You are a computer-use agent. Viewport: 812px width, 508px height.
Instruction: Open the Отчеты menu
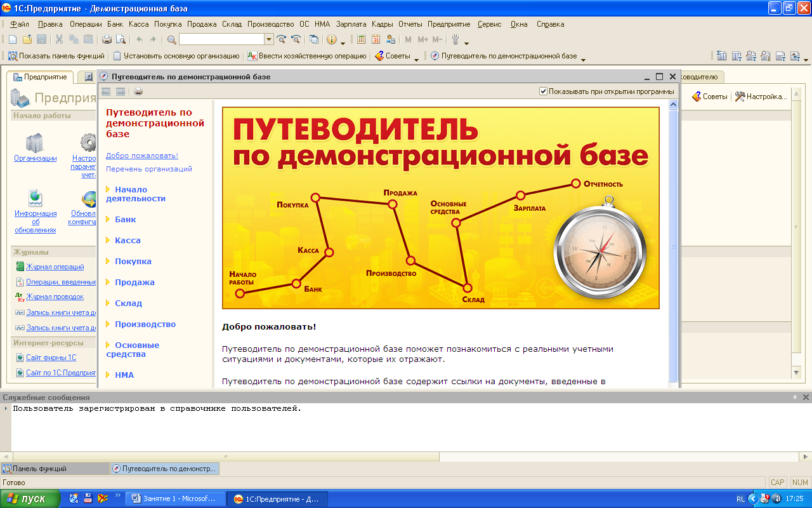point(410,24)
